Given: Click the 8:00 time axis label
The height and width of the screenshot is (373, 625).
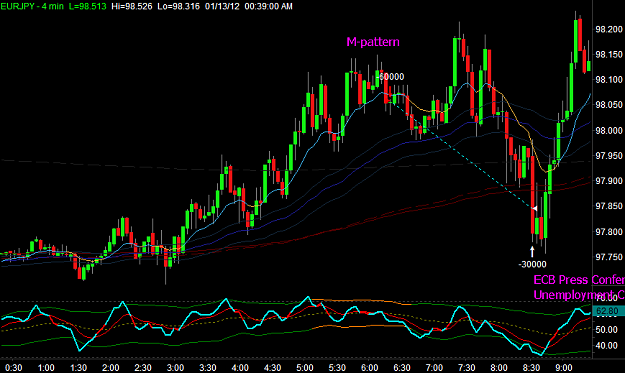Looking at the screenshot, I should pos(499,367).
